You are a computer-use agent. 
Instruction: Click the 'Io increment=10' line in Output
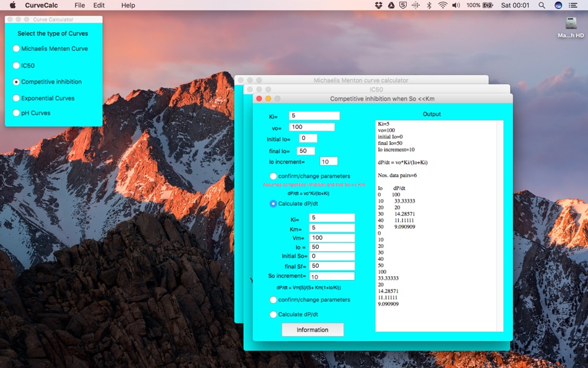[x=396, y=149]
